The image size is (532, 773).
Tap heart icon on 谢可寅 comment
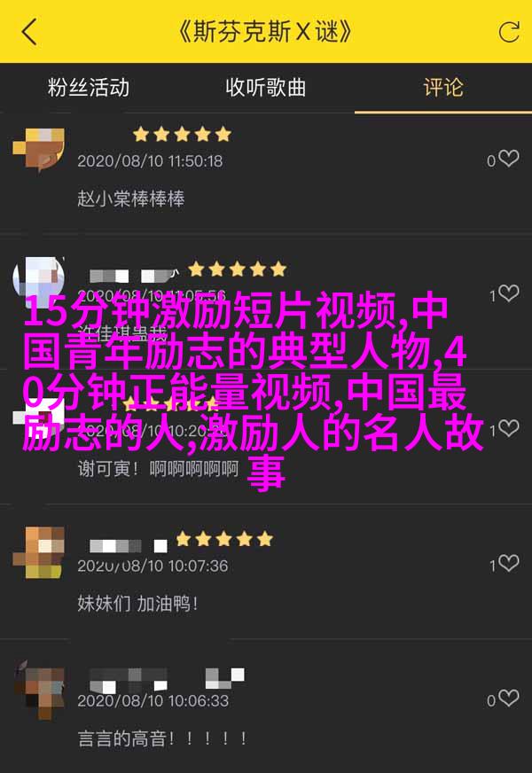point(508,428)
